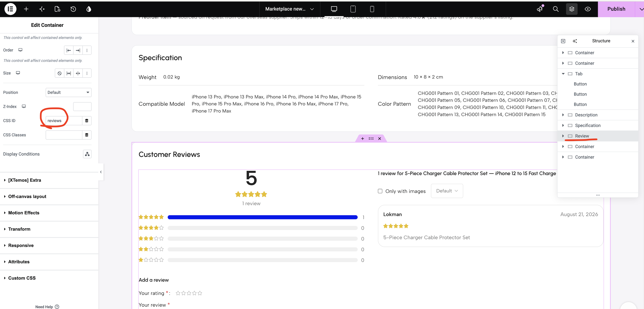The width and height of the screenshot is (644, 309).
Task: Focus the Z-Index input field
Action: (x=82, y=106)
